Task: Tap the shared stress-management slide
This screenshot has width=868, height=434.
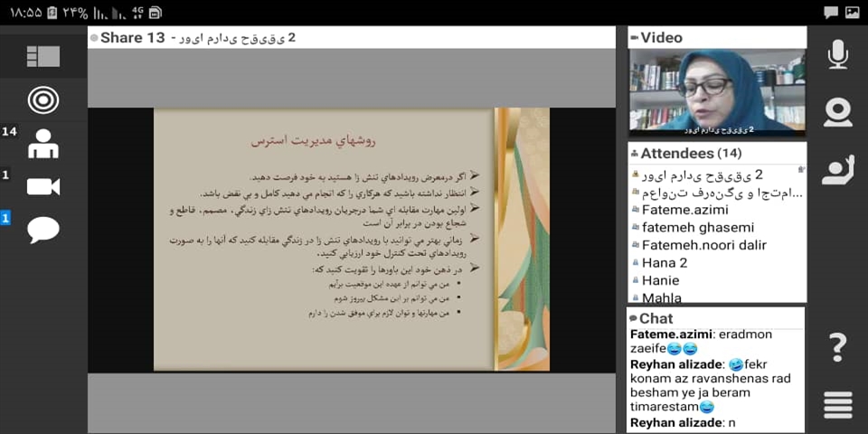Action: 351,239
